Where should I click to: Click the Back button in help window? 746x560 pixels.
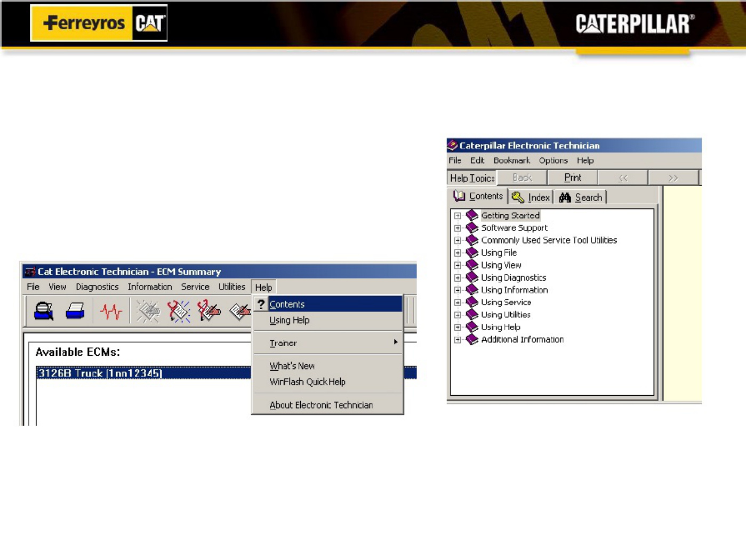(x=522, y=178)
